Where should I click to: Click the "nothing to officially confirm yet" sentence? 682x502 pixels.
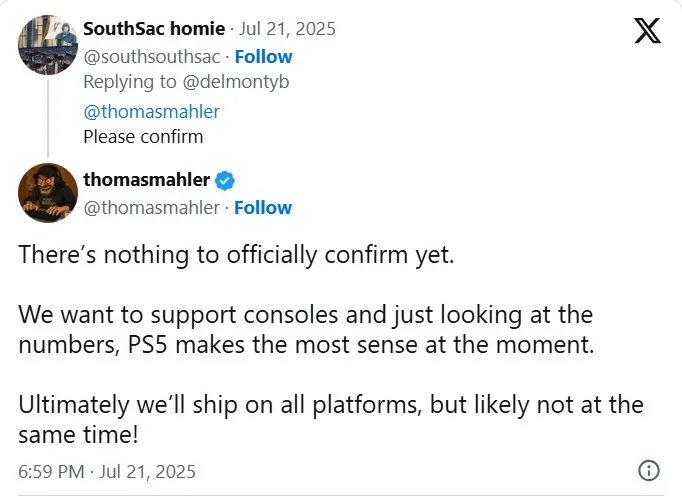236,254
